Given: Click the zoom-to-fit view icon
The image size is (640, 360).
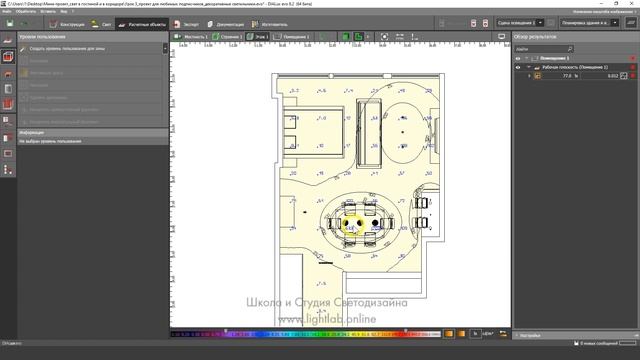Looking at the screenshot, I should tap(384, 37).
